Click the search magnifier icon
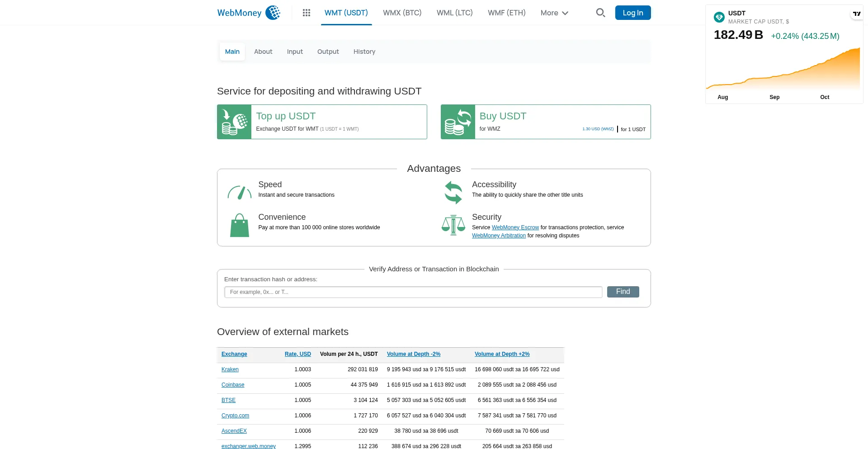 click(600, 13)
